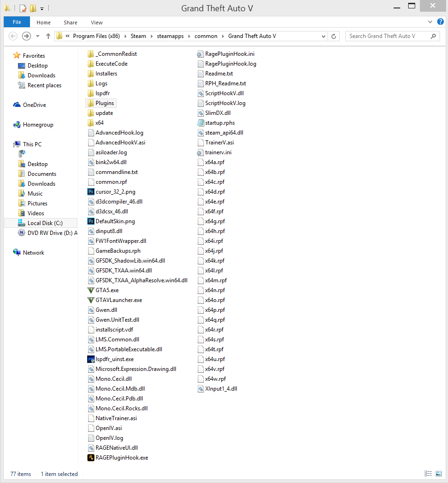Click the Homegroup icon in sidebar
The height and width of the screenshot is (483, 448).
16,124
